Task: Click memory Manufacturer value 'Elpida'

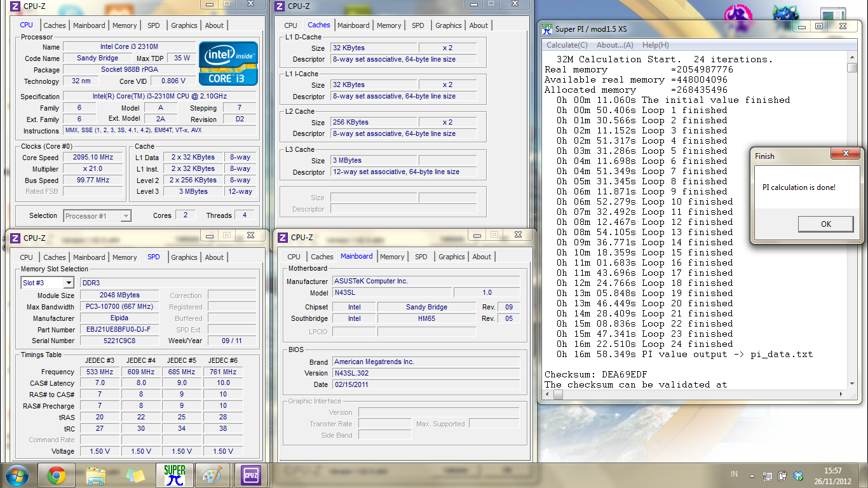Action: coord(120,318)
